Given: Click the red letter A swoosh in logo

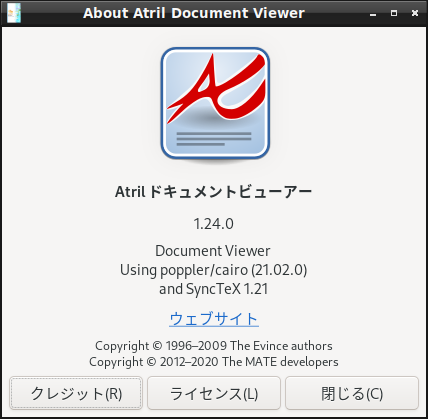Looking at the screenshot, I should pos(217,87).
